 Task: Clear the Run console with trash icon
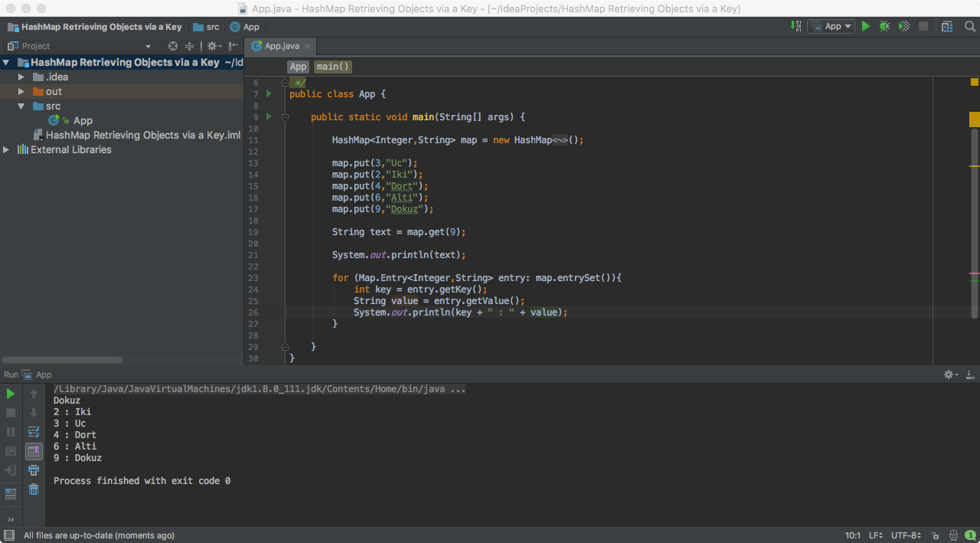(33, 489)
